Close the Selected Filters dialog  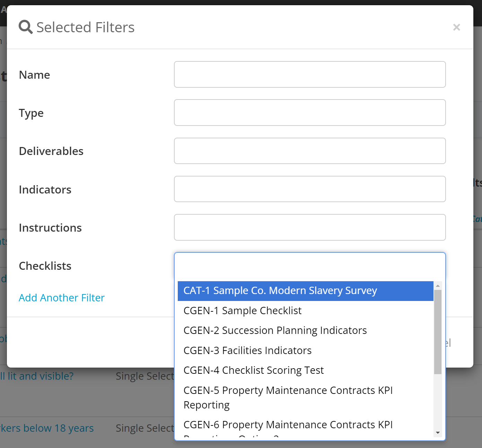pos(456,27)
